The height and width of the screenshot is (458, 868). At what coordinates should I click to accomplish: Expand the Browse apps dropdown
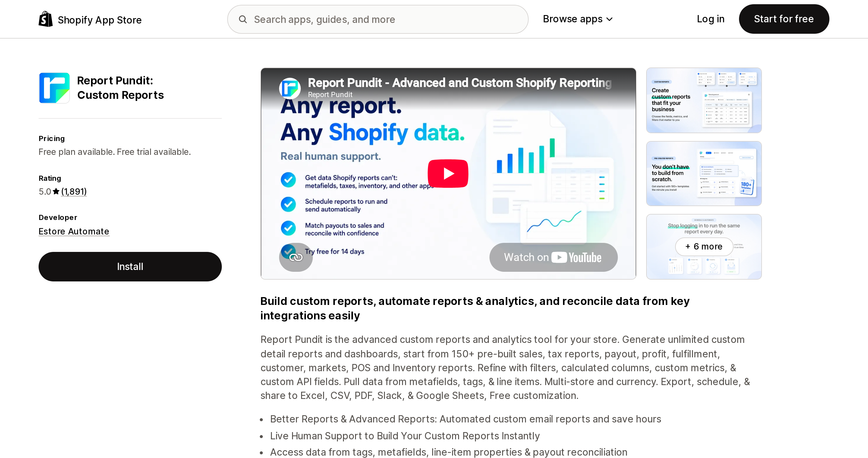pyautogui.click(x=577, y=19)
